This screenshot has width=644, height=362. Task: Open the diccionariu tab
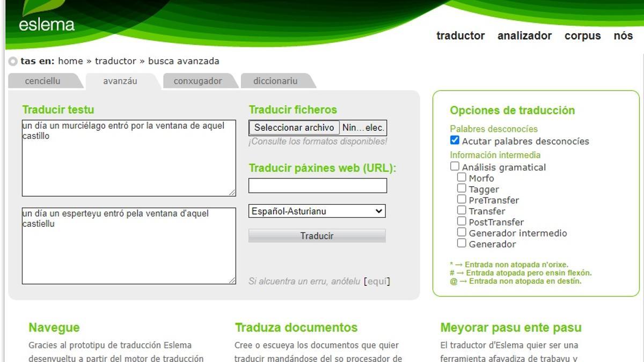tap(274, 80)
